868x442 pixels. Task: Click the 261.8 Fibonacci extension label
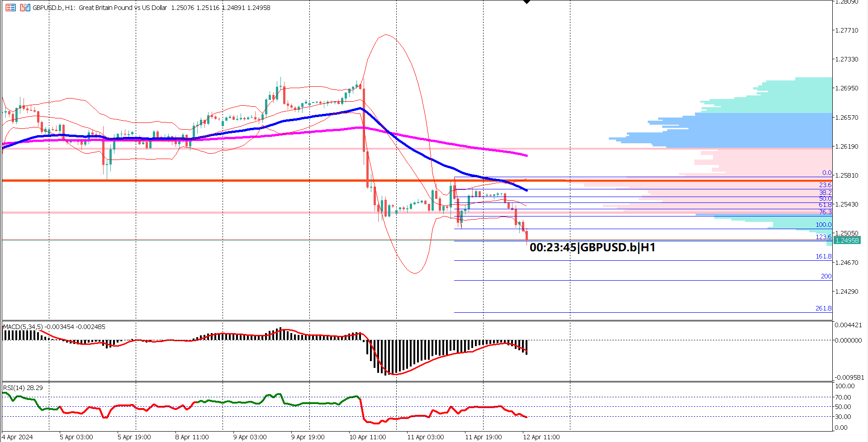coord(824,309)
